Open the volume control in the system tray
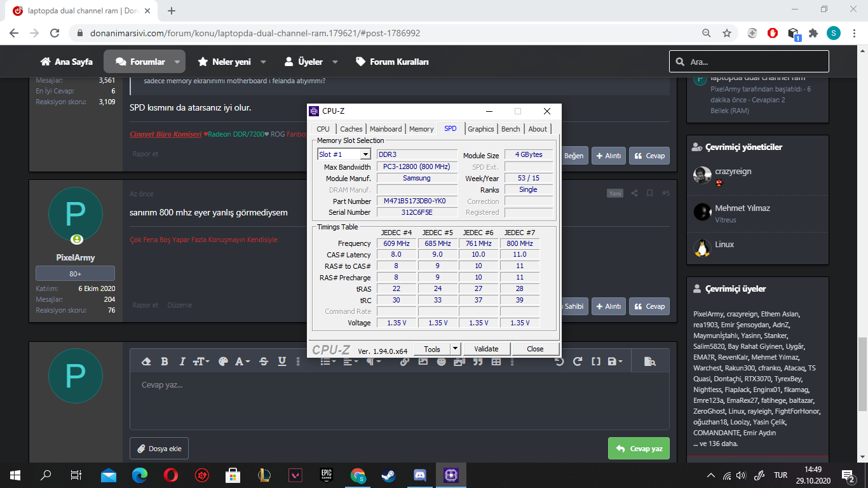The width and height of the screenshot is (868, 488). click(x=740, y=475)
